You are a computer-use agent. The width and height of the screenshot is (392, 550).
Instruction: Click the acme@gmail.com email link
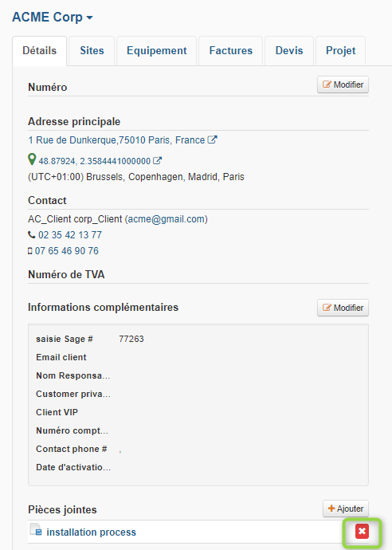click(167, 219)
